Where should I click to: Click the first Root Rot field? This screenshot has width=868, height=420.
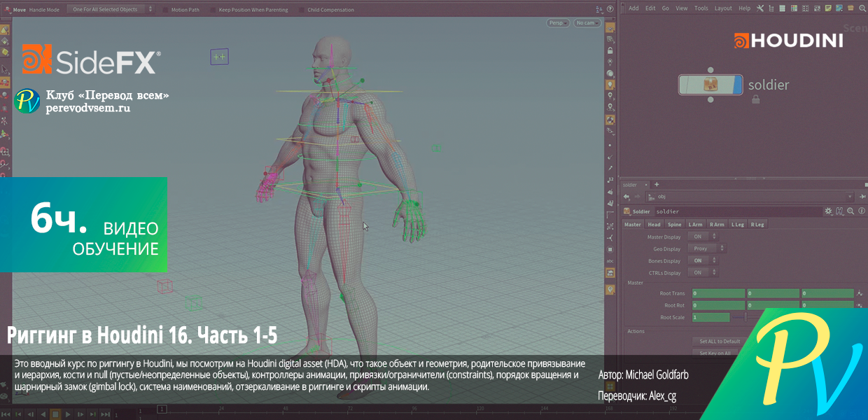pyautogui.click(x=717, y=305)
